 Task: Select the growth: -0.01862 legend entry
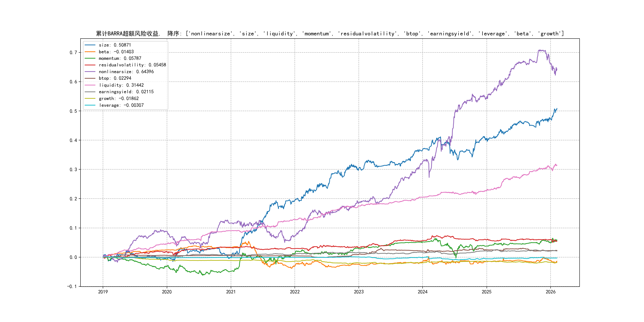point(118,99)
